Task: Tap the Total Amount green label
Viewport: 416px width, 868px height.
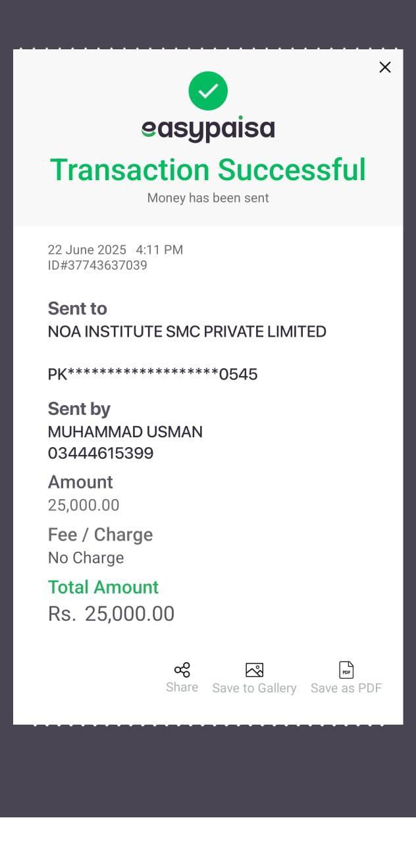Action: 103,587
